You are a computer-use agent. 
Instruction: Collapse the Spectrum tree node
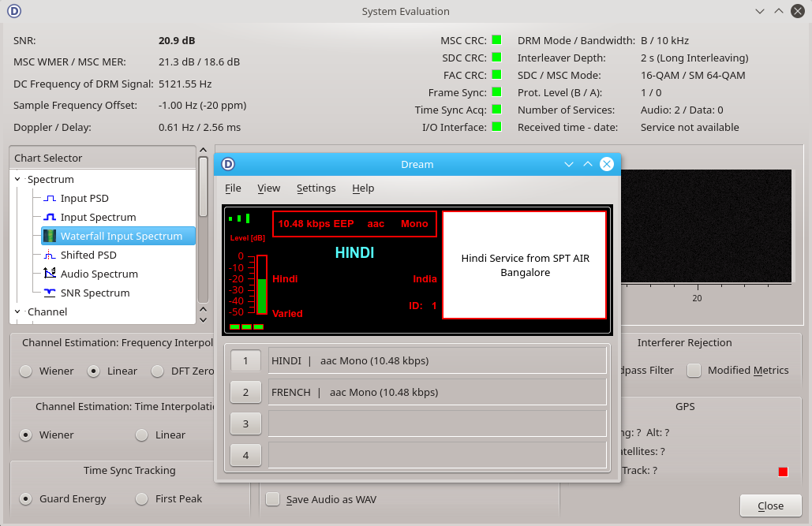(x=17, y=179)
